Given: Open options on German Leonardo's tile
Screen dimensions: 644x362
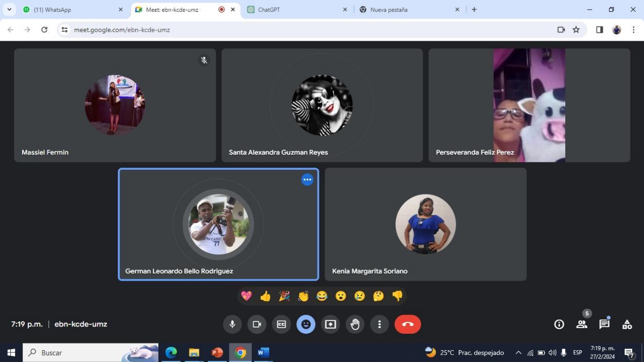Looking at the screenshot, I should tap(307, 180).
